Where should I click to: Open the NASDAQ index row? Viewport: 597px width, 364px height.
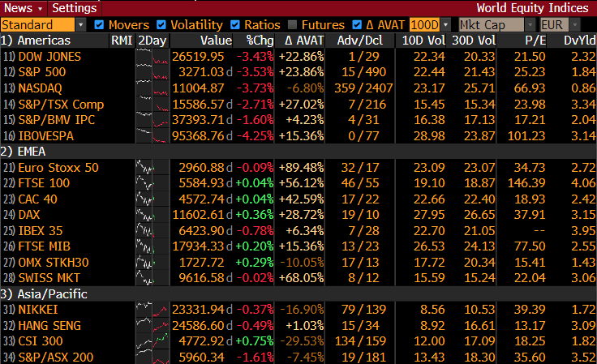tap(40, 88)
